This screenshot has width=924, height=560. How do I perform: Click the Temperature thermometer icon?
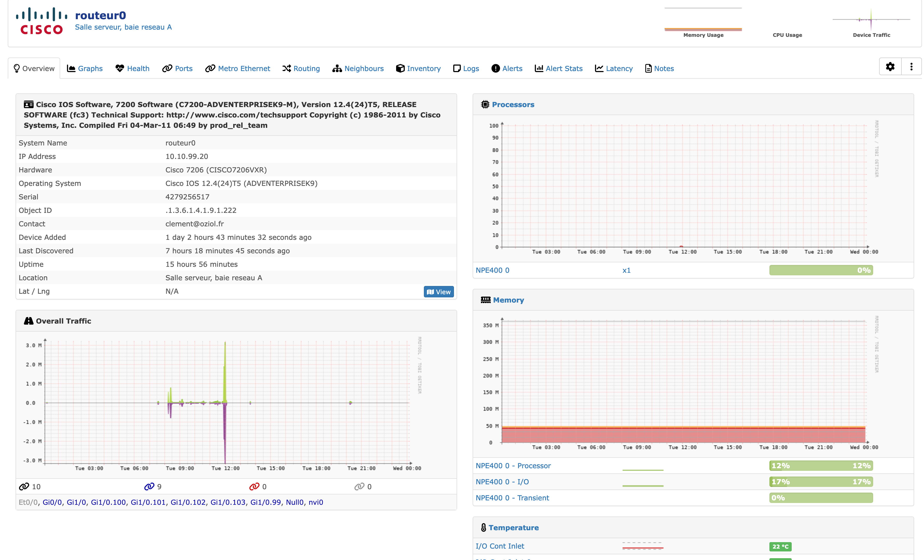[x=483, y=527]
